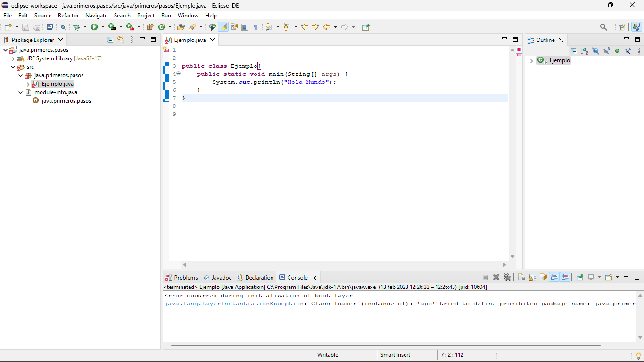Click the Previous Annotation arrow icon
The image size is (644, 362).
click(287, 27)
